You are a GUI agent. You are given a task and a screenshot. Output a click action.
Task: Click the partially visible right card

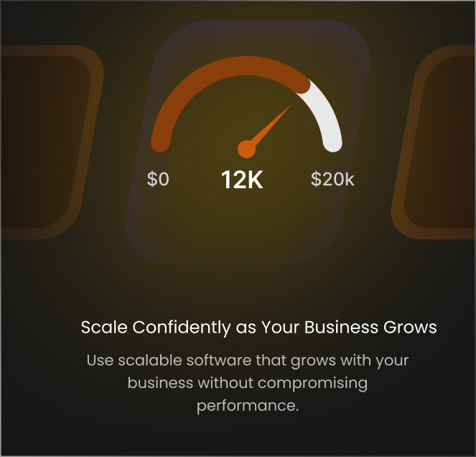click(x=434, y=142)
